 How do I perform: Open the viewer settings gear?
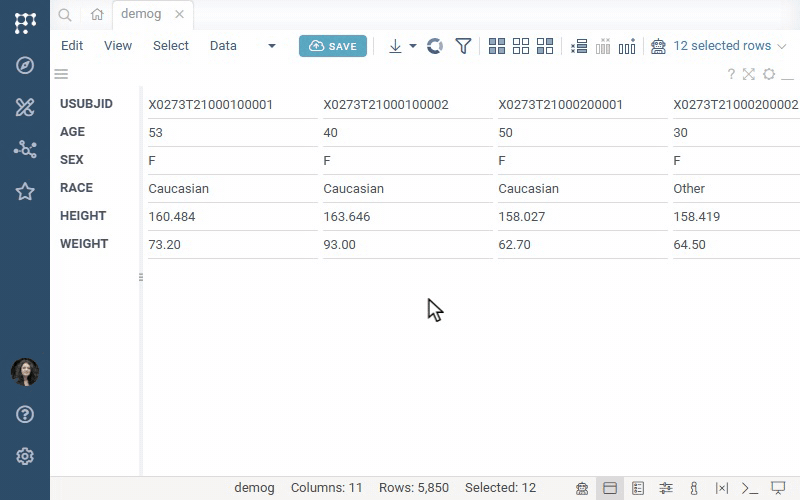[x=769, y=74]
